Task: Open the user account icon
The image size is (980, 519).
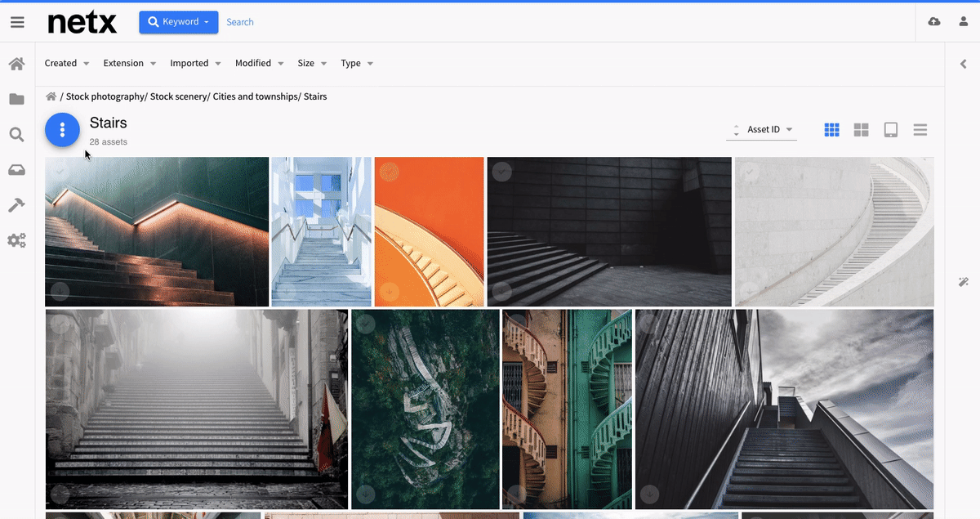Action: click(x=964, y=22)
